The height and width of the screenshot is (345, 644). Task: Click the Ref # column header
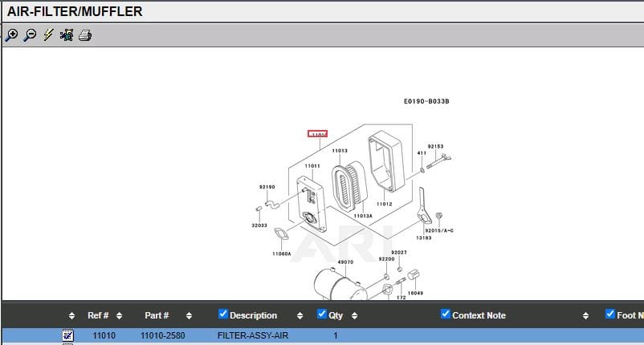98,315
